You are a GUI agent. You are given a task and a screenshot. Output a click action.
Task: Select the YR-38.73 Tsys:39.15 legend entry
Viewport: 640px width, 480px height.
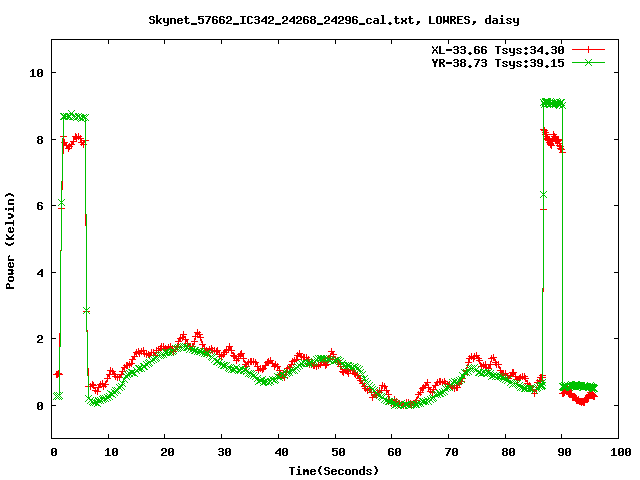click(x=498, y=63)
